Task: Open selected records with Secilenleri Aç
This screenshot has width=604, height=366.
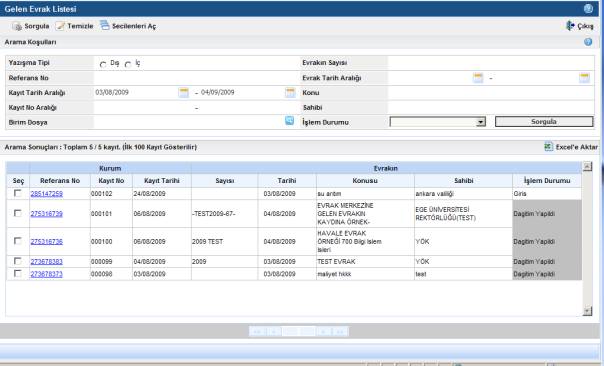Action: 128,26
